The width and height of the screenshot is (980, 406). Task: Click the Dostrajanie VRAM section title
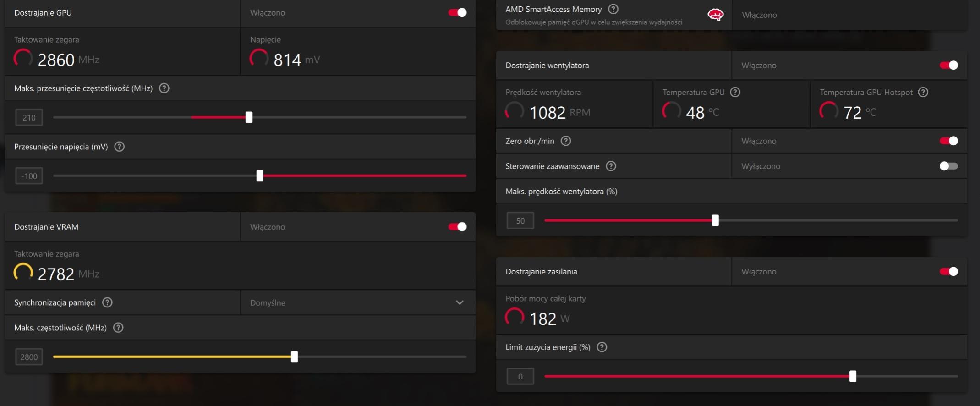[x=46, y=227]
